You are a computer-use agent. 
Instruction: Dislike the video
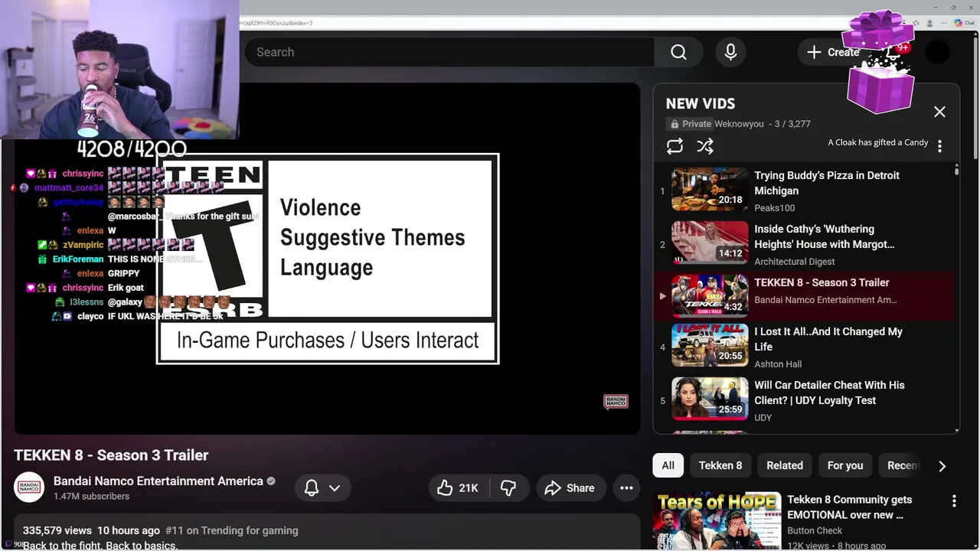click(x=508, y=488)
